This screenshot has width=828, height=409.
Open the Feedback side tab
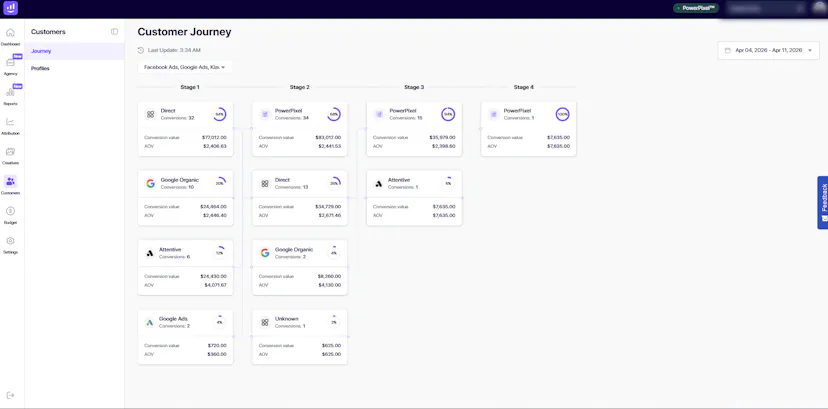(x=823, y=203)
